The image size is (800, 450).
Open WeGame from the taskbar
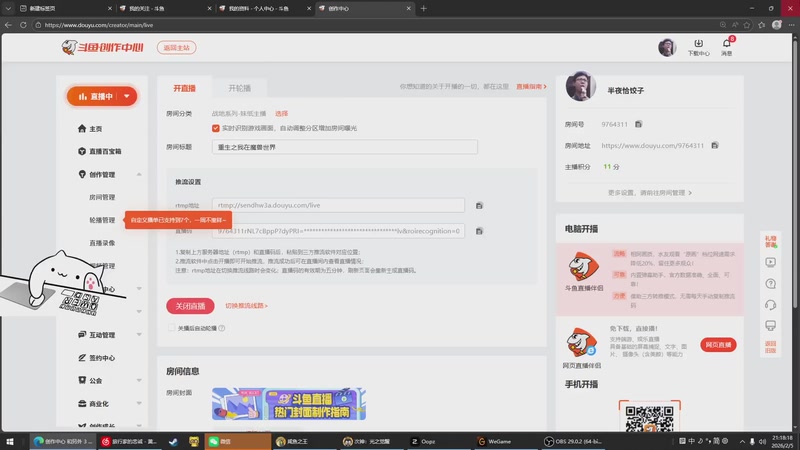(x=494, y=441)
